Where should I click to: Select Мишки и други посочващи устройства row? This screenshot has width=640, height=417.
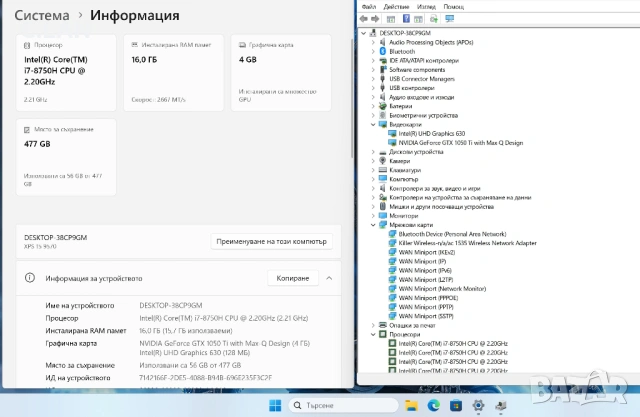(x=441, y=206)
